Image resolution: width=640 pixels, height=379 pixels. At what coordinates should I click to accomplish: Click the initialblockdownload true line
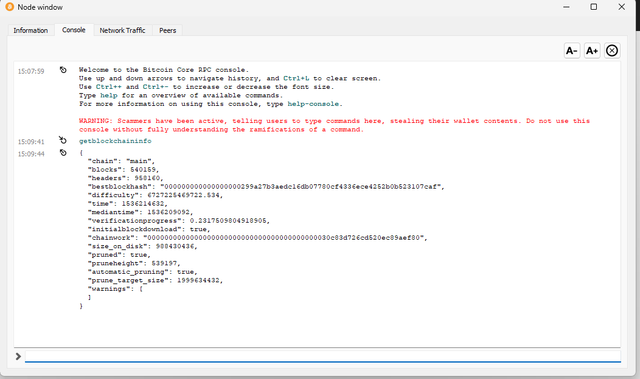pos(149,229)
